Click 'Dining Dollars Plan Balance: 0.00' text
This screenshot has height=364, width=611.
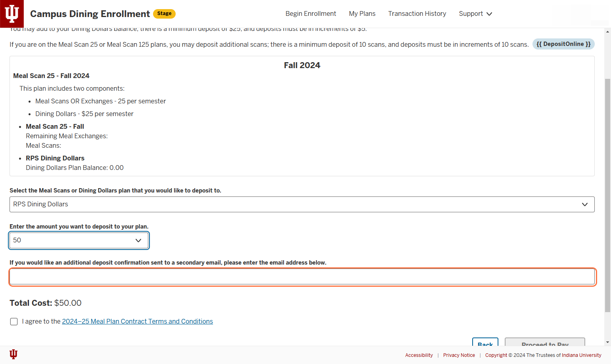tap(75, 168)
